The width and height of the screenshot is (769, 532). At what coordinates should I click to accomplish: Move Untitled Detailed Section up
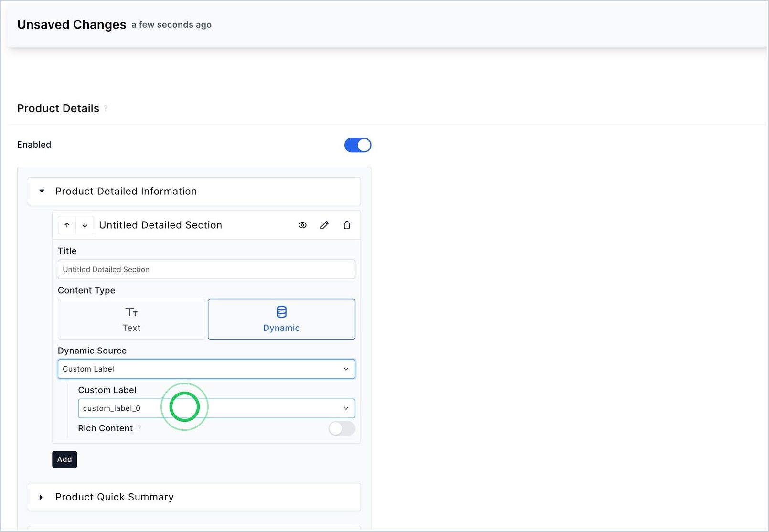67,225
